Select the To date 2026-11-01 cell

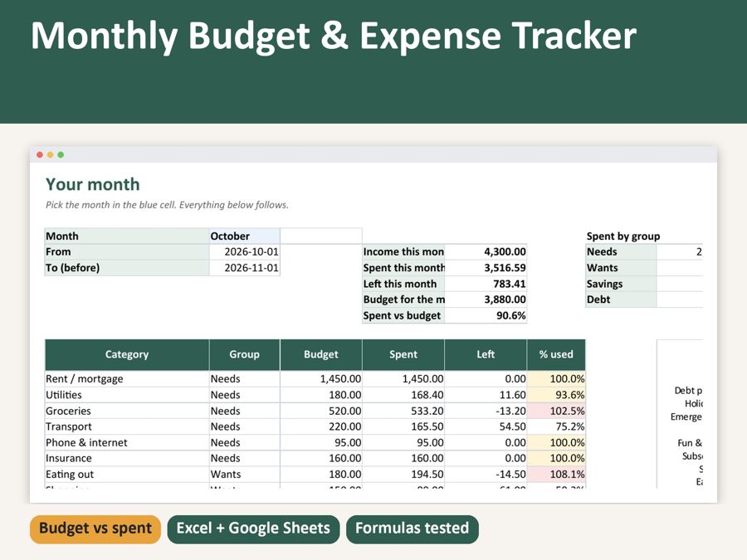pos(244,268)
